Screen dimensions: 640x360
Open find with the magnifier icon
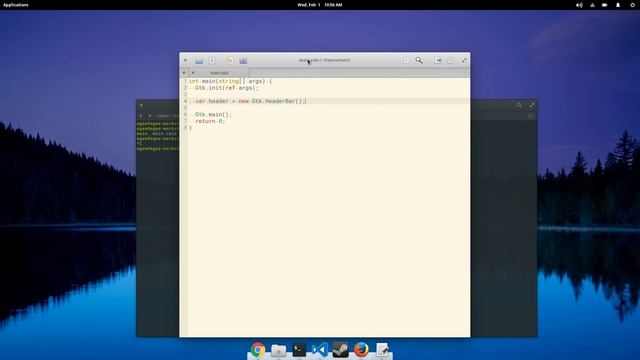point(419,60)
